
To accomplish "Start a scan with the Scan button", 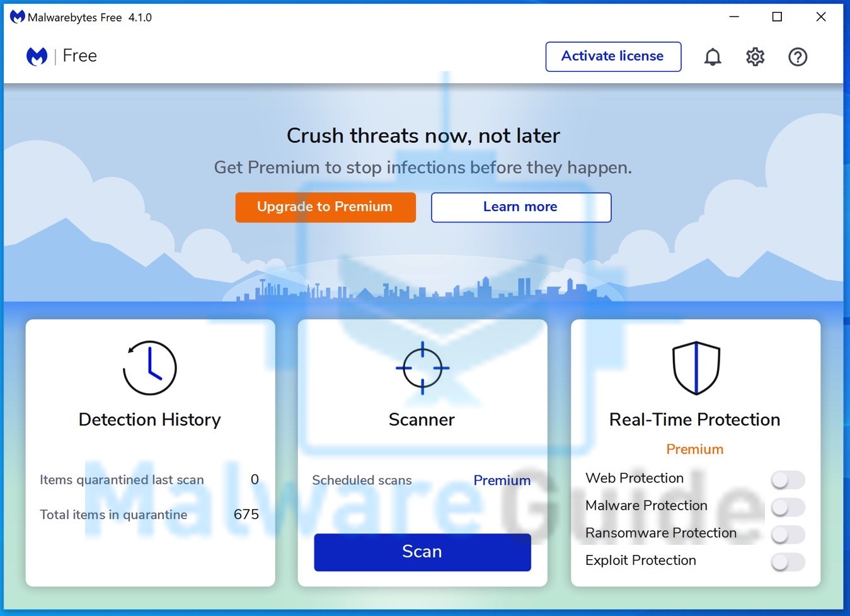I will [422, 552].
